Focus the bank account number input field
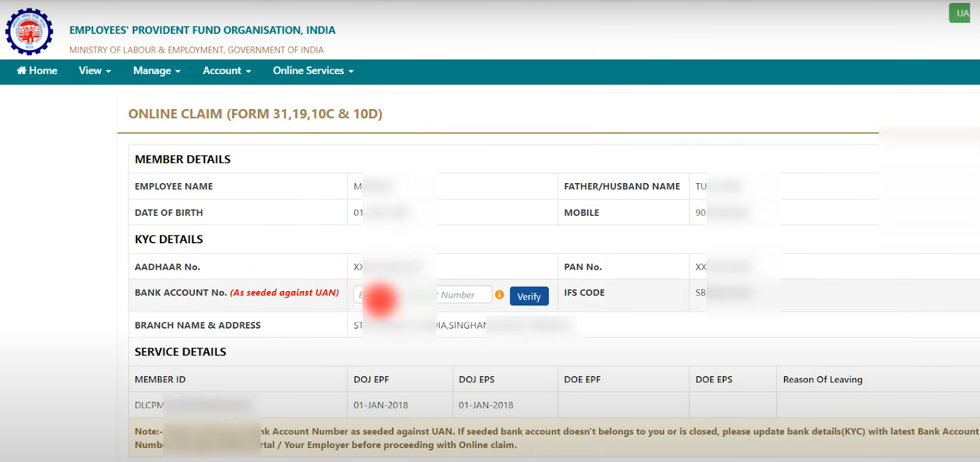Screen dimensions: 980x462 point(423,295)
